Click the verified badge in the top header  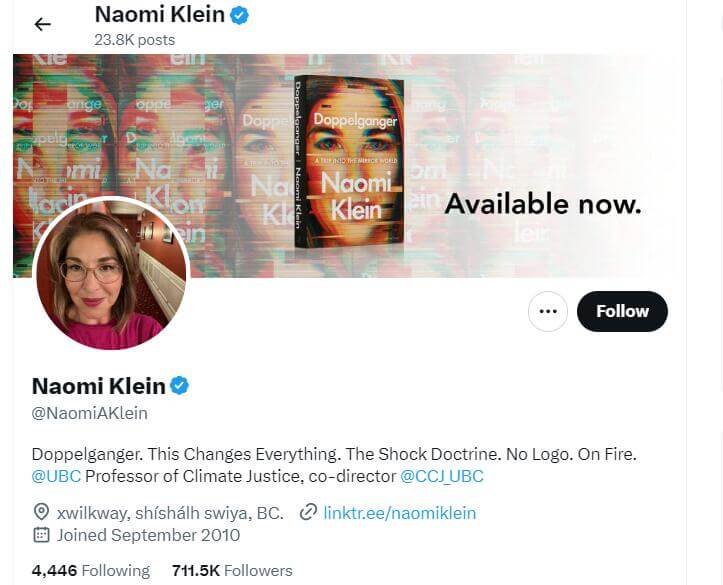[x=239, y=16]
